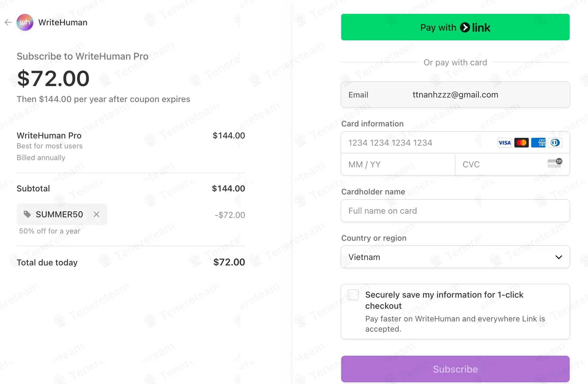Select the Visa card brand icon
Screen dimensions: 588x384
tap(504, 143)
